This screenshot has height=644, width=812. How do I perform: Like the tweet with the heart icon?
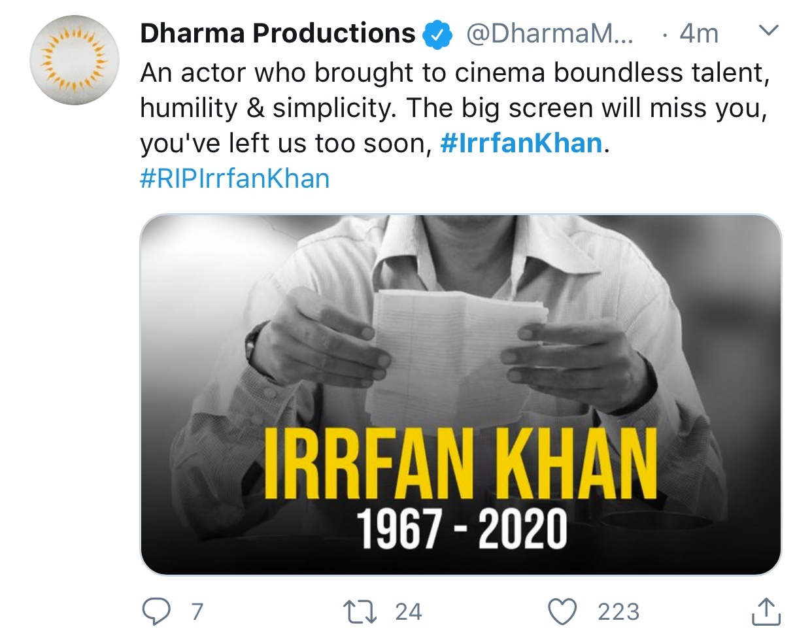(x=562, y=612)
